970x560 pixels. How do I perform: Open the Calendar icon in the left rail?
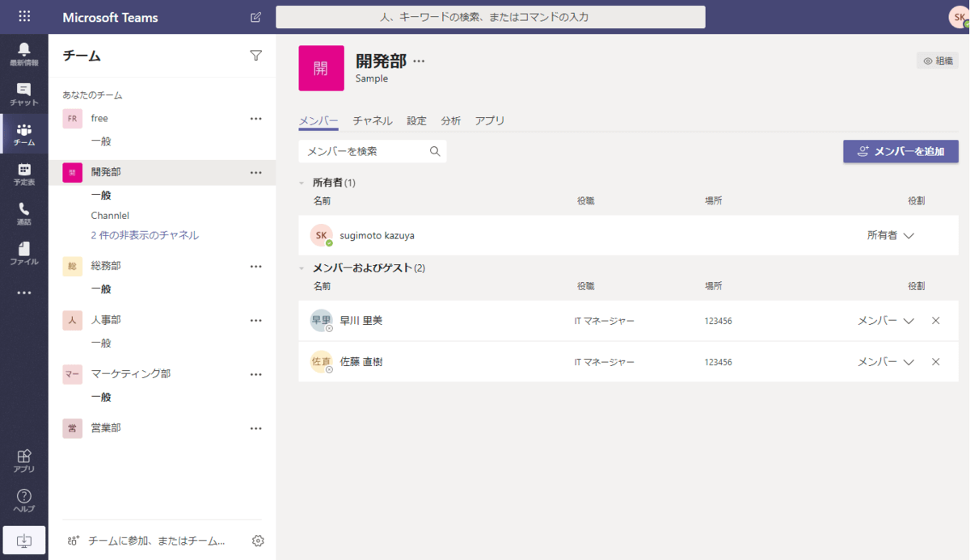pyautogui.click(x=24, y=174)
